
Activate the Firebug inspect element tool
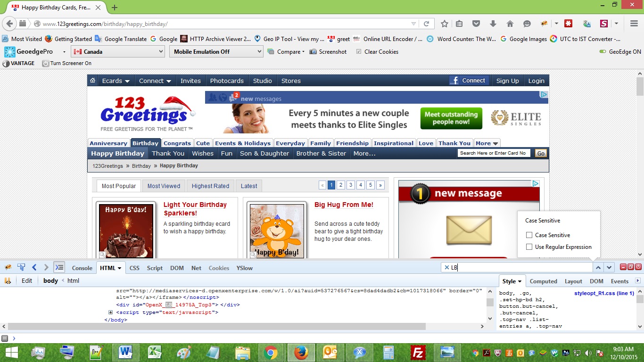coord(21,267)
